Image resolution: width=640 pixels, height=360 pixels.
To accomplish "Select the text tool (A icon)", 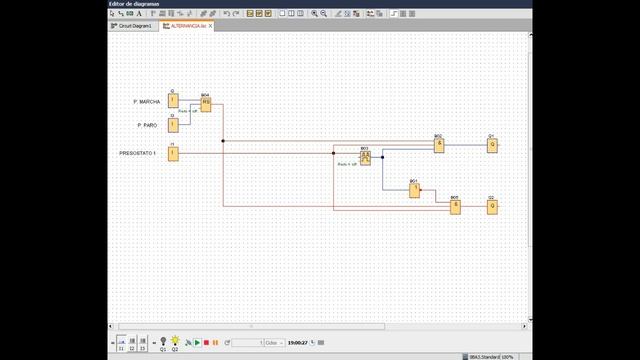I will click(x=139, y=14).
